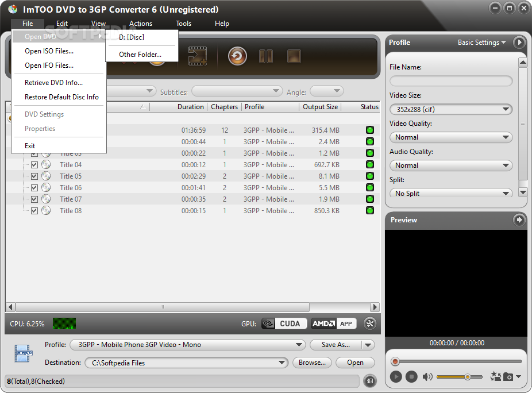The width and height of the screenshot is (532, 393).
Task: Click the disc icon of Title 05
Action: coord(46,176)
